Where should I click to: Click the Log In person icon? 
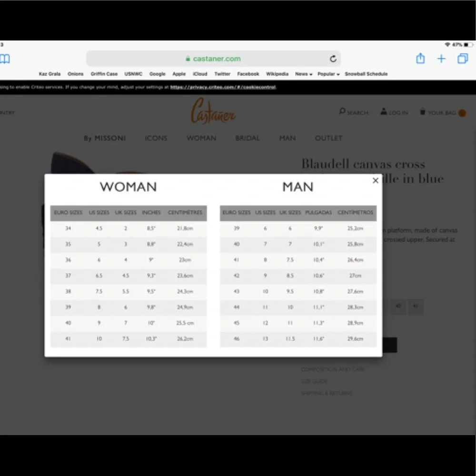pyautogui.click(x=384, y=111)
